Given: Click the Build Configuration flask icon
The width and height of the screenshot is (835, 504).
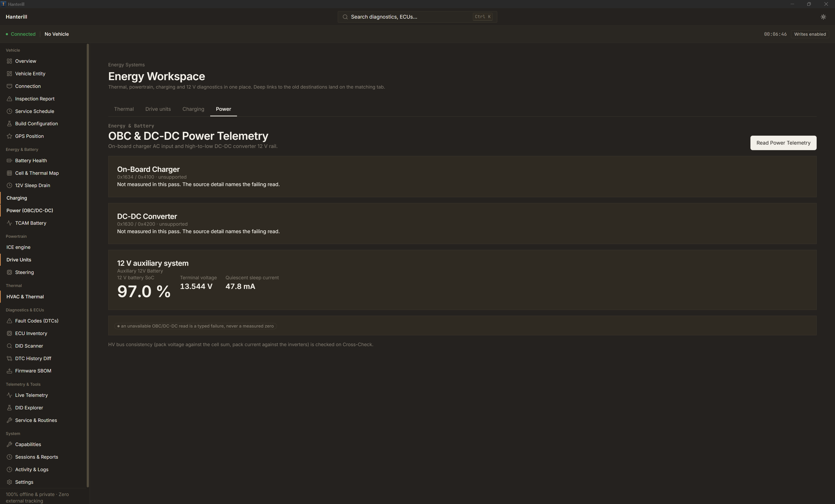Looking at the screenshot, I should (9, 124).
